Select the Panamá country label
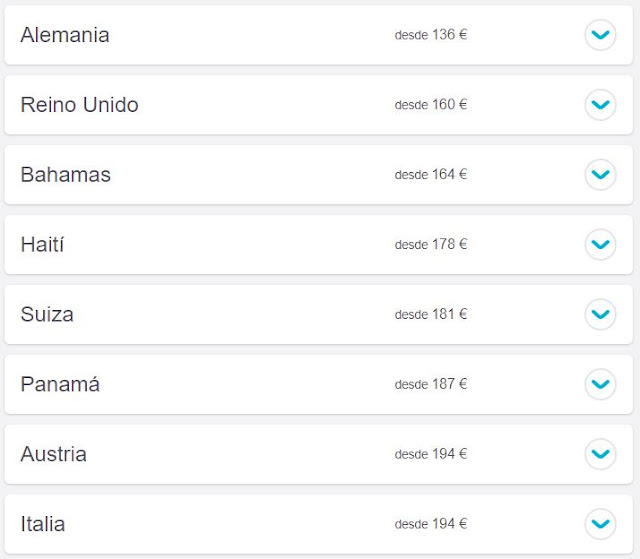 pyautogui.click(x=60, y=384)
